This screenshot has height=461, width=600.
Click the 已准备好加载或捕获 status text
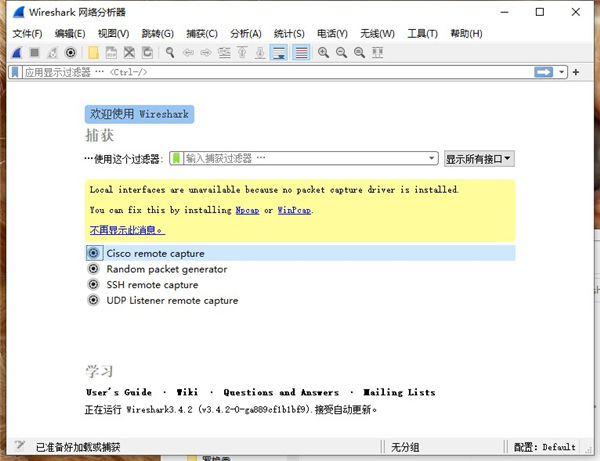pos(78,447)
